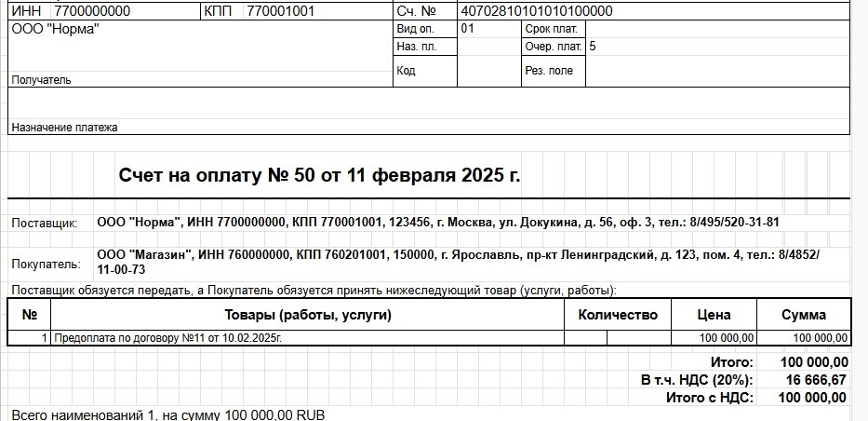Select the recipient name ООО "Норма" cell
The height and width of the screenshot is (421, 868).
[x=56, y=29]
